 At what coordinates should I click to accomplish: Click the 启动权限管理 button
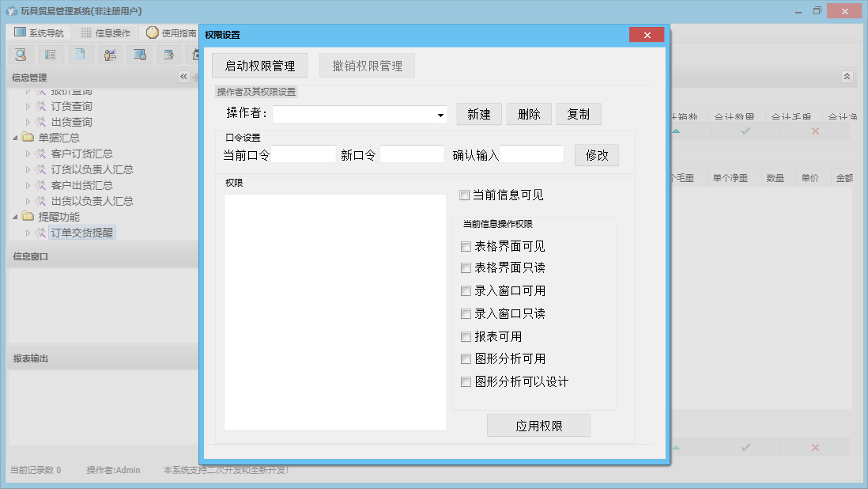pyautogui.click(x=259, y=66)
